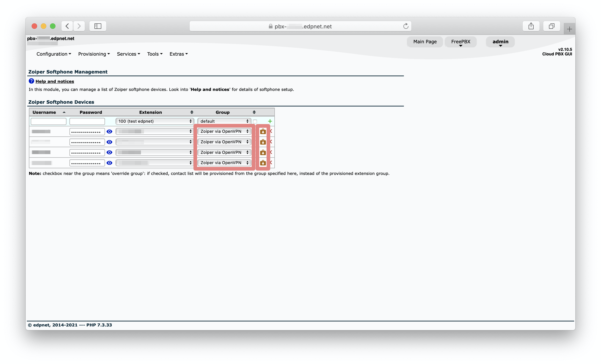Open first row's Zoiper via OpenVPN dropdown
This screenshot has height=364, width=601.
coord(224,131)
